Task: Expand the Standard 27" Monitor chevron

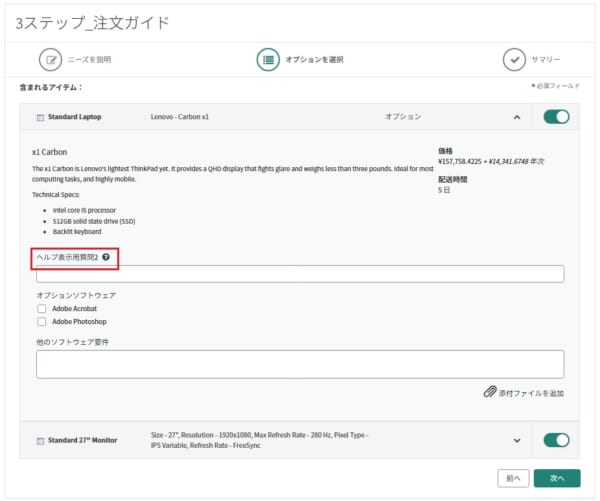Action: pyautogui.click(x=517, y=441)
